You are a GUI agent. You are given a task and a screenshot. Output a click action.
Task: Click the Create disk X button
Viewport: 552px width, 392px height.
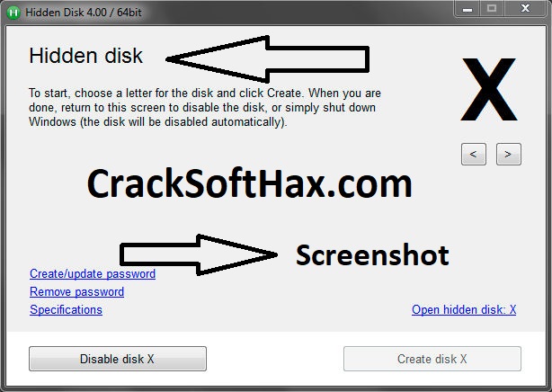432,359
